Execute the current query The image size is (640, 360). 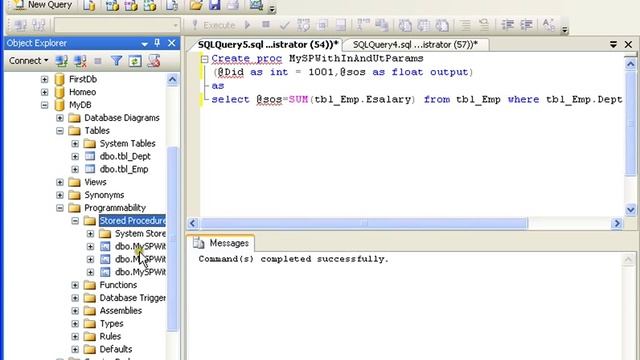[x=214, y=25]
